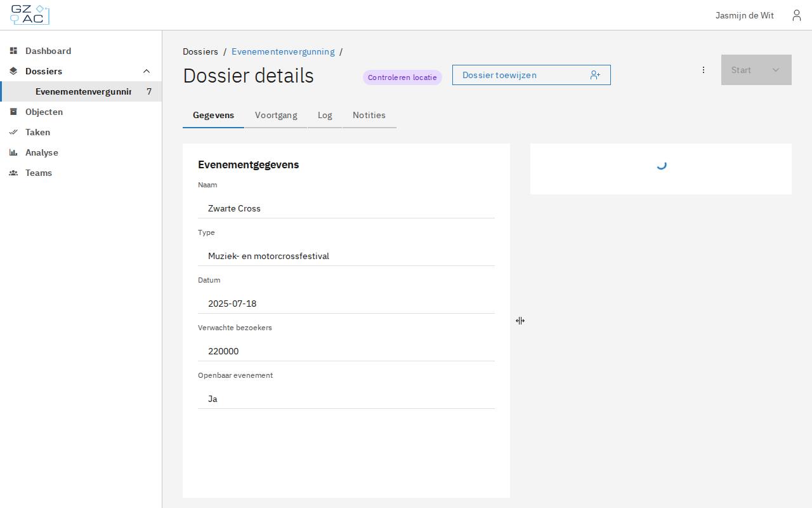Open Dashboard in sidebar
This screenshot has height=508, width=812.
coord(81,51)
